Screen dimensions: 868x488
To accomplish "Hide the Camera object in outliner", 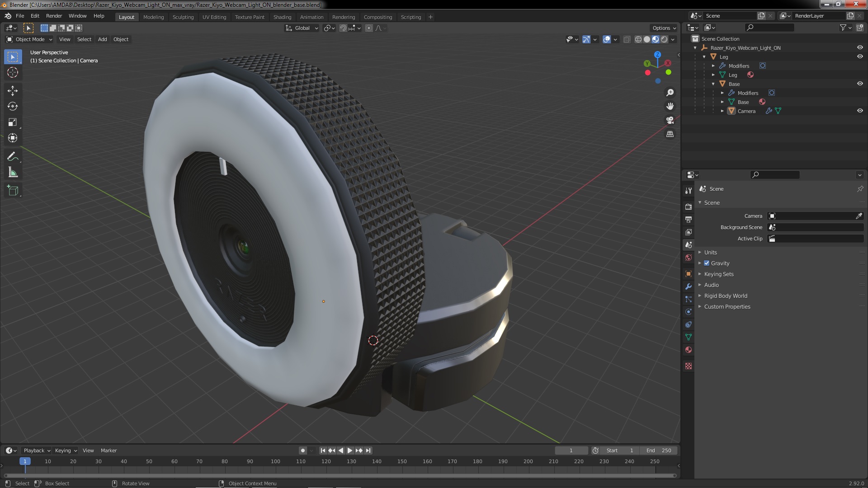I will (x=860, y=111).
